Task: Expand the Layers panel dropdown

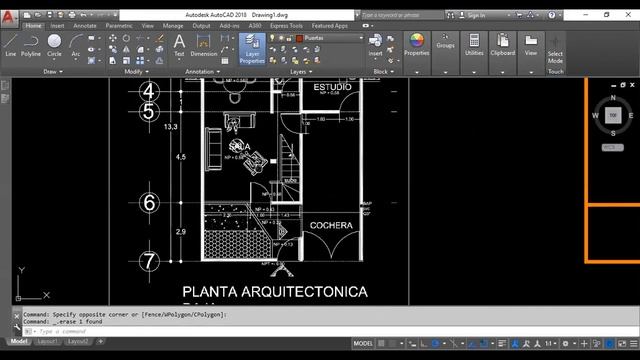Action: 301,71
